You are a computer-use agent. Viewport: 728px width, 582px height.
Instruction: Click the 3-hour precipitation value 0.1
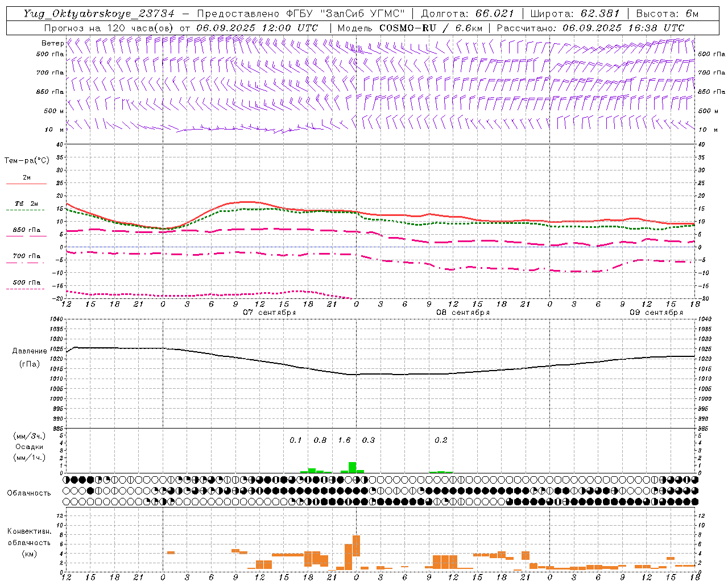coord(296,440)
